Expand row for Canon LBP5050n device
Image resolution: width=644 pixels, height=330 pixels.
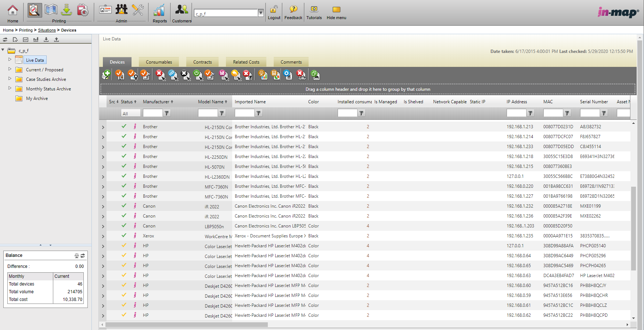click(x=103, y=226)
